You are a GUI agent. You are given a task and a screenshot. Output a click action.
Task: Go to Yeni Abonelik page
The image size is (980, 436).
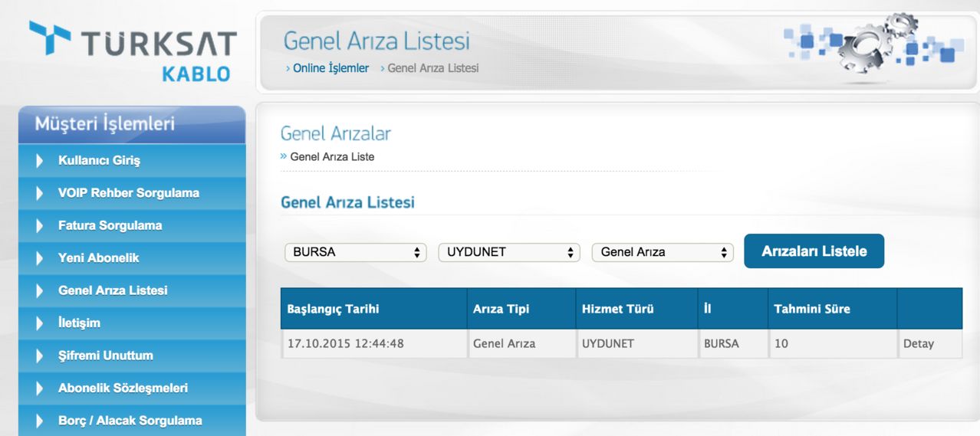[132, 258]
